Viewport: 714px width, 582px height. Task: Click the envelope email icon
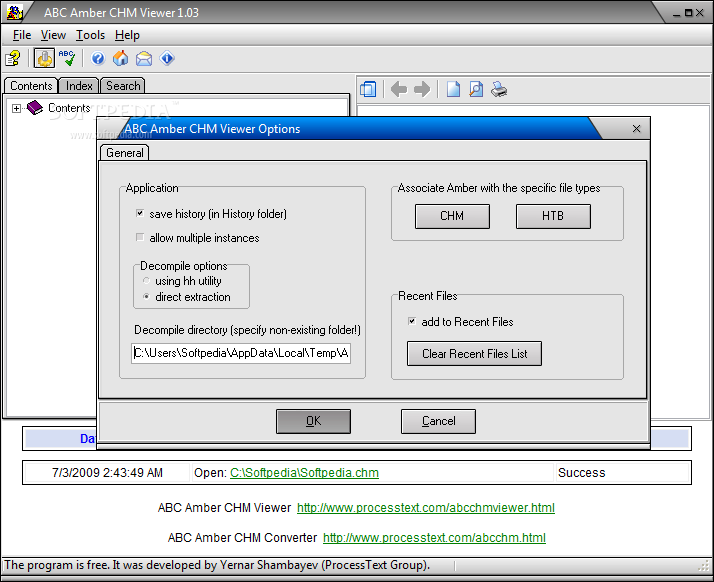[x=144, y=58]
